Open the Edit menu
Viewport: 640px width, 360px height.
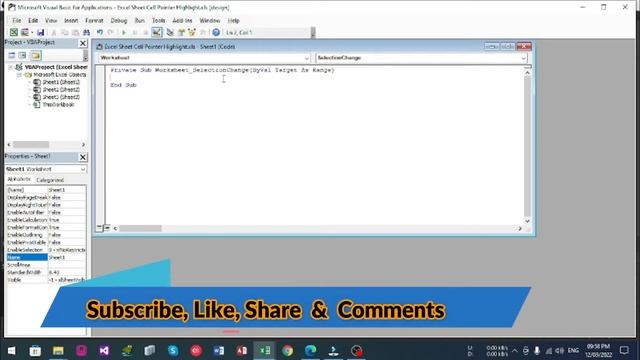click(33, 20)
